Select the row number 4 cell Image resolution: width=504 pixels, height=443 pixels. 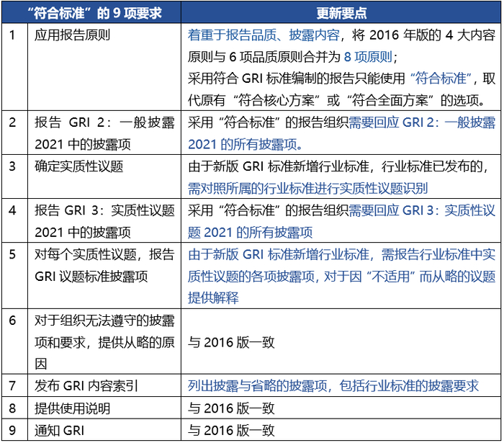click(15, 220)
